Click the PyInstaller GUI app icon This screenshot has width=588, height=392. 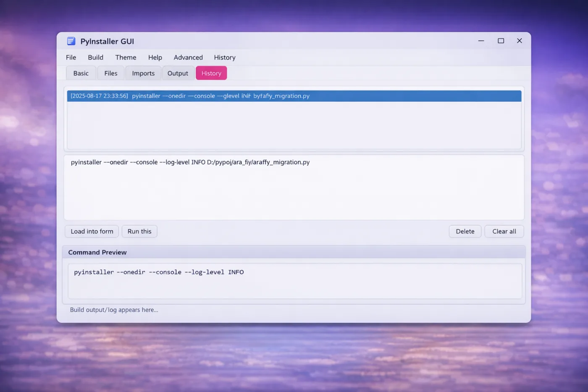click(71, 41)
